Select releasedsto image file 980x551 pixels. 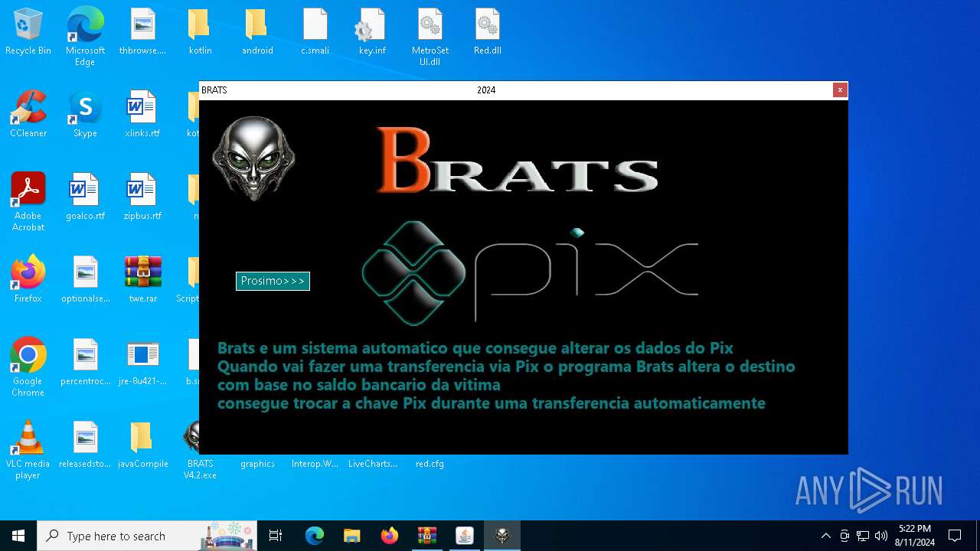tap(85, 445)
